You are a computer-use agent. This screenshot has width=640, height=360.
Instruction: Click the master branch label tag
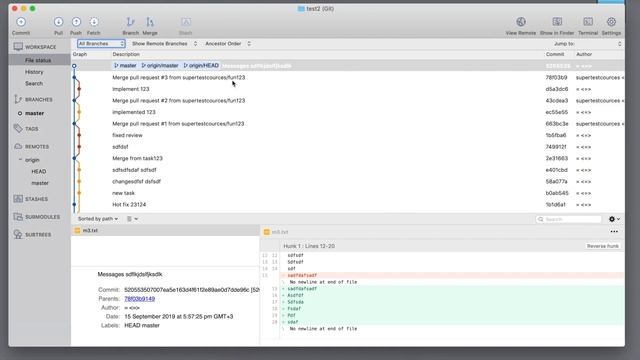click(x=125, y=65)
